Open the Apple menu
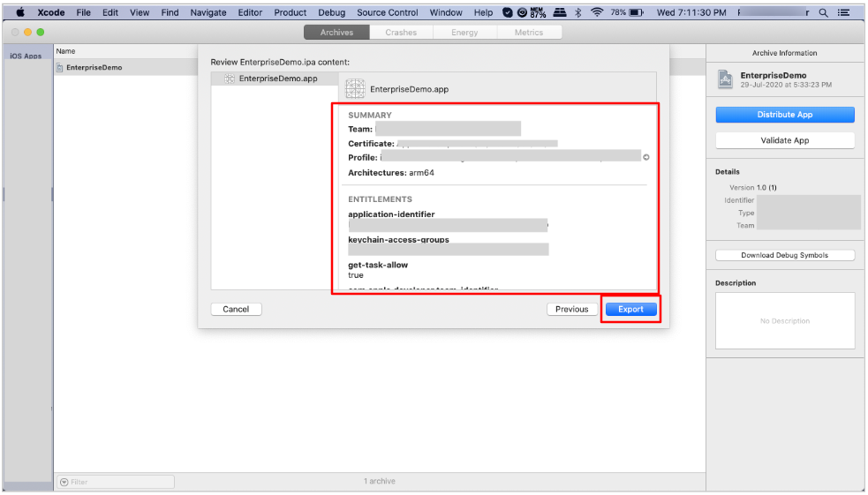Image resolution: width=868 pixels, height=495 pixels. tap(20, 12)
